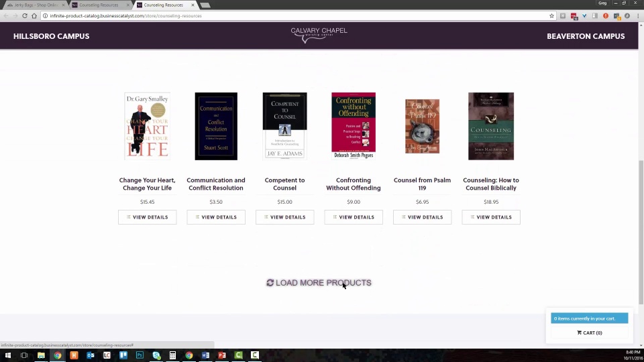Click the Competent to Counsel book cover
The image size is (644, 362).
coord(284,126)
